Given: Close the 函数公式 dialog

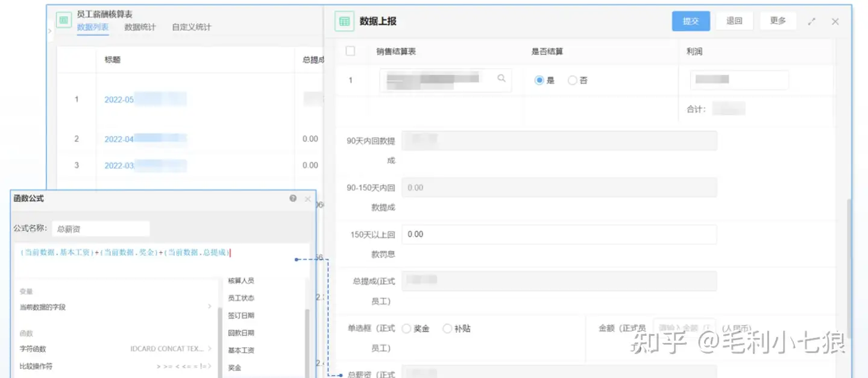Looking at the screenshot, I should coord(307,198).
